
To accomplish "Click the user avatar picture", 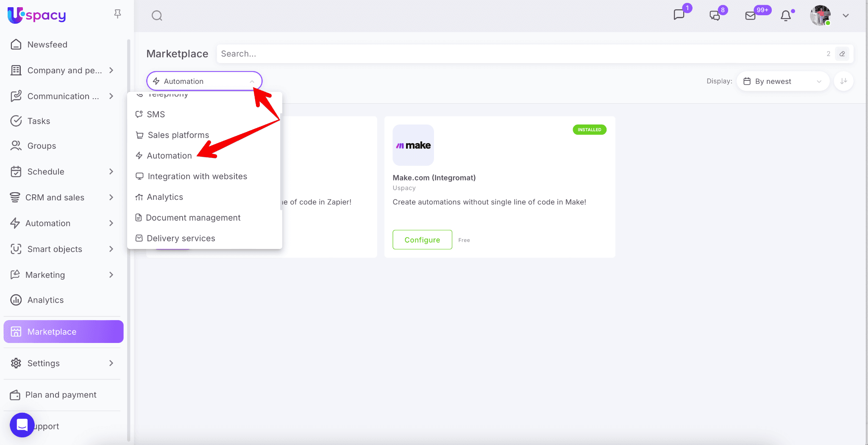I will click(820, 16).
